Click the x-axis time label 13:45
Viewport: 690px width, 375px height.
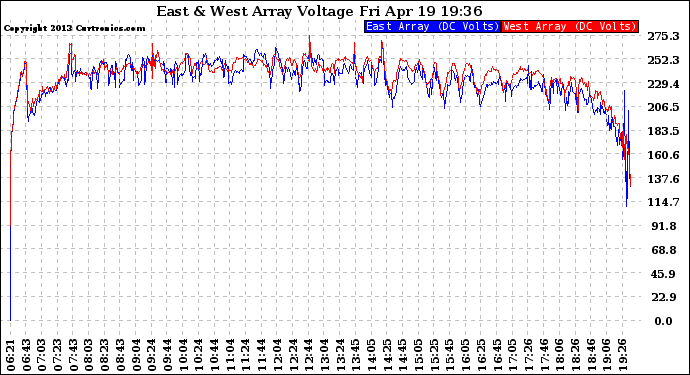356,355
